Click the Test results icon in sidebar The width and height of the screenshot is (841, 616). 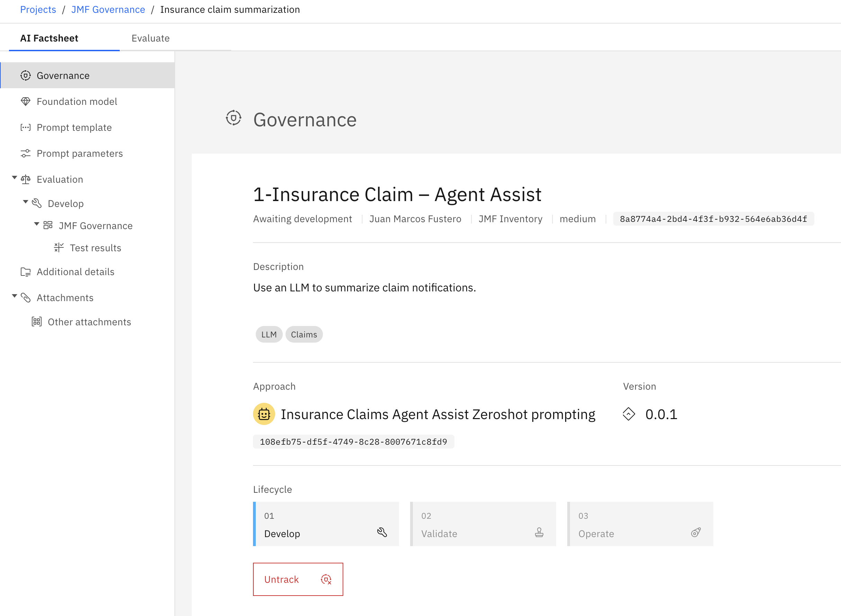pyautogui.click(x=59, y=247)
